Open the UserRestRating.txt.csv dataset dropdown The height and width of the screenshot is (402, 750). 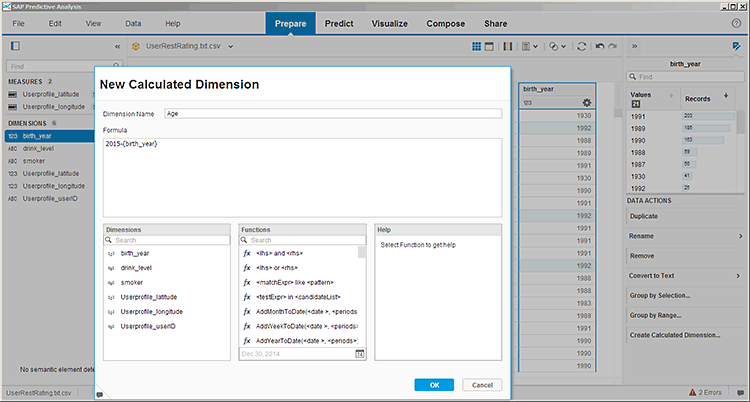pyautogui.click(x=231, y=46)
